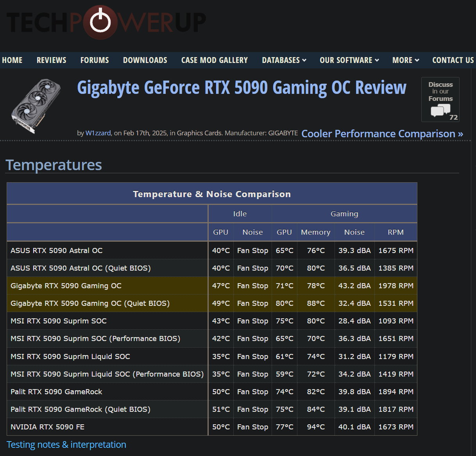Expand the MORE dropdown menu
The height and width of the screenshot is (456, 476).
(406, 60)
